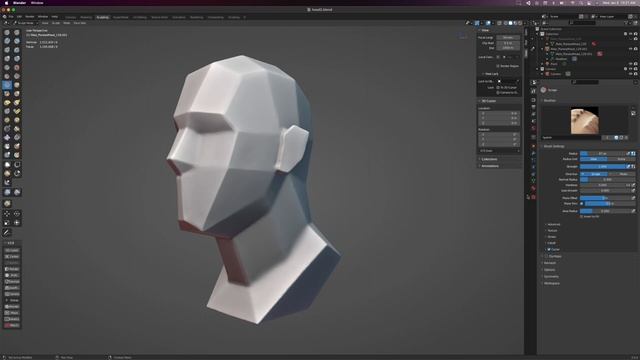This screenshot has width=640, height=360.
Task: Open the Face Sets header menu
Action: 80,23
